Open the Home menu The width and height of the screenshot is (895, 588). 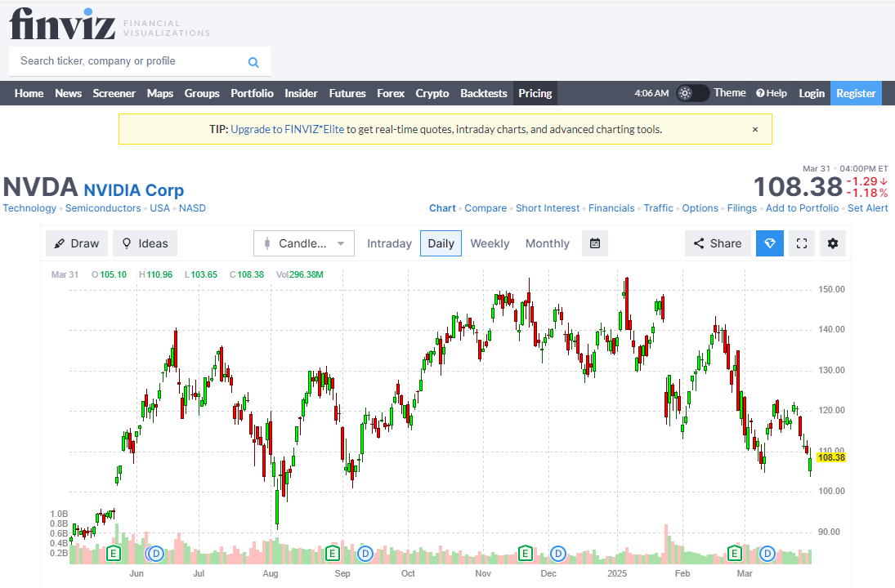click(29, 93)
